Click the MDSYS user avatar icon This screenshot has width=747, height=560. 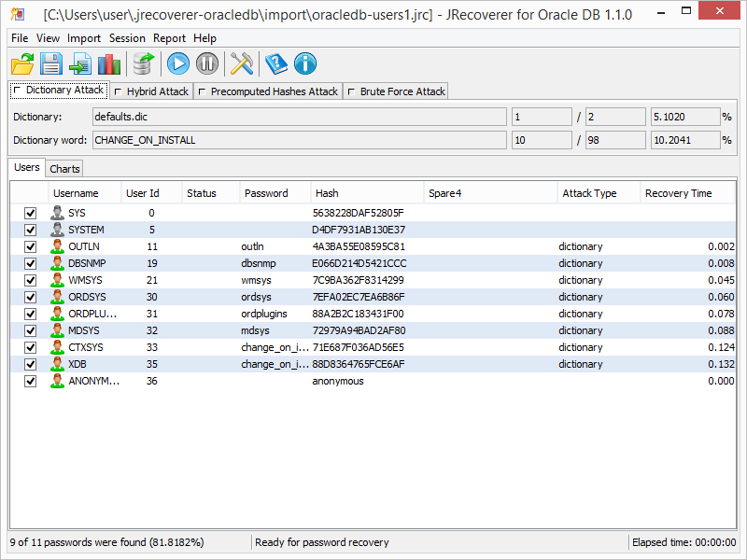click(x=57, y=330)
